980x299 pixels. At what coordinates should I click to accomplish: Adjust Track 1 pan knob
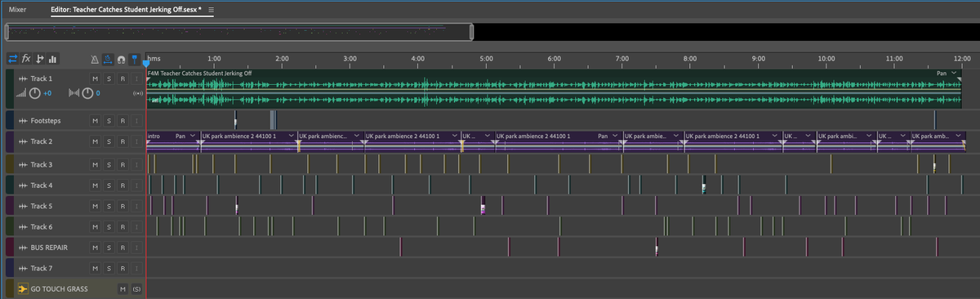point(87,93)
